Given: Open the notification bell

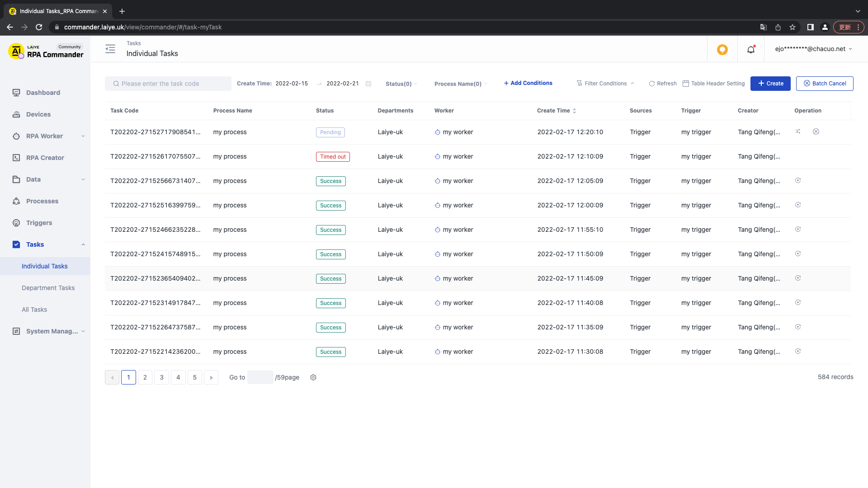Looking at the screenshot, I should point(751,49).
